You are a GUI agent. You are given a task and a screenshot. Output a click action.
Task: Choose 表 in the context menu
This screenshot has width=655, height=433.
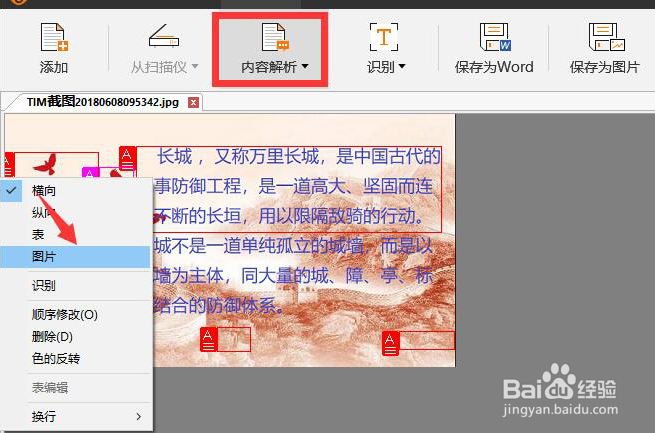(x=75, y=234)
